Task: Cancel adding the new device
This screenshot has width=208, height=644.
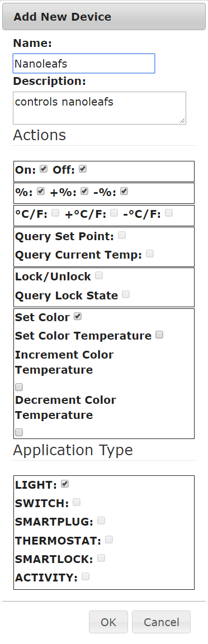Action: (161, 622)
